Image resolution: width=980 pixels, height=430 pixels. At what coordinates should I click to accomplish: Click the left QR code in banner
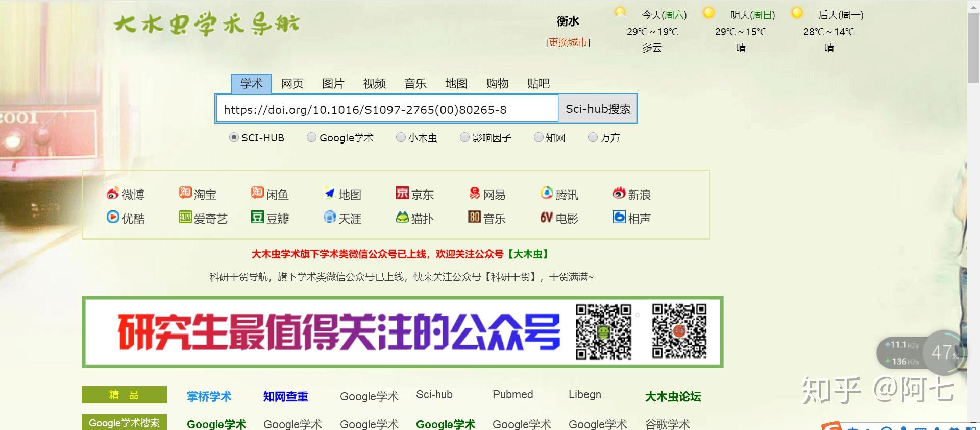(604, 332)
